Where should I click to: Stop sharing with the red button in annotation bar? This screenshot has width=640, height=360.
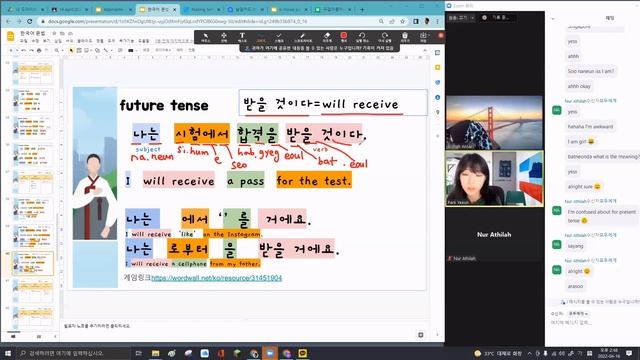[x=441, y=36]
